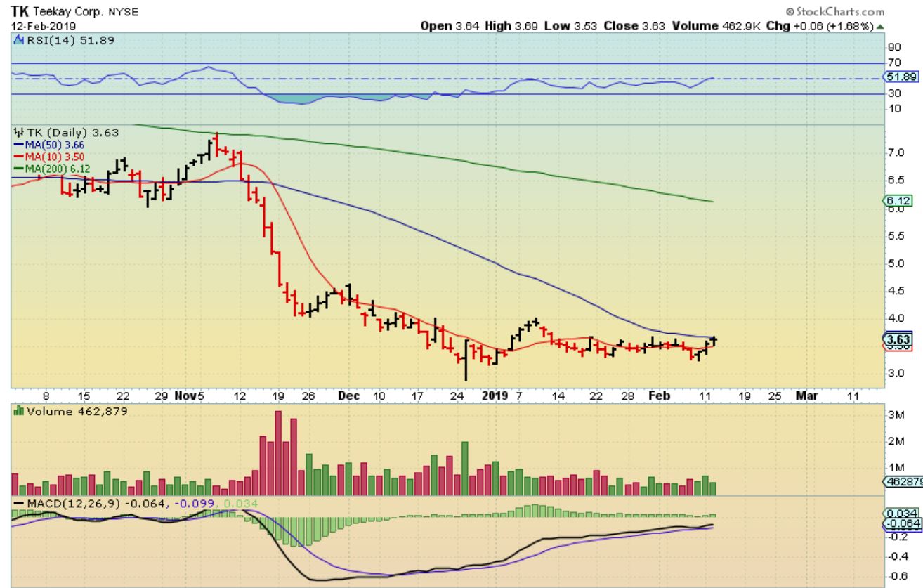
Task: Click the TK (Daily) 3.63 price label
Action: (x=72, y=131)
